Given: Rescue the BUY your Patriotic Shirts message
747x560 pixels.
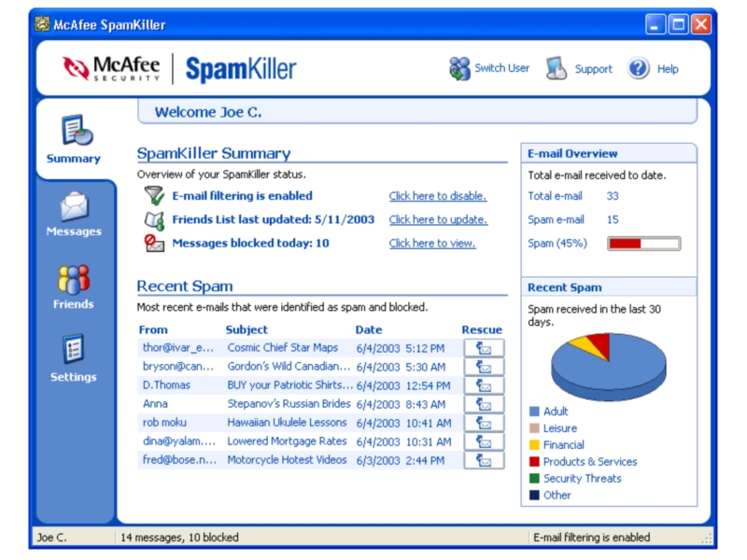Looking at the screenshot, I should pos(484,385).
